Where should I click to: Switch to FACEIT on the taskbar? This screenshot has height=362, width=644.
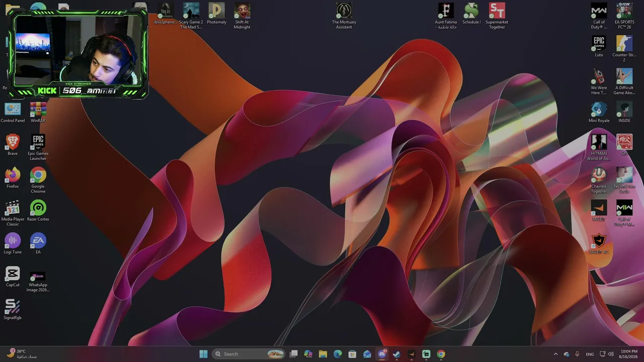coord(412,354)
